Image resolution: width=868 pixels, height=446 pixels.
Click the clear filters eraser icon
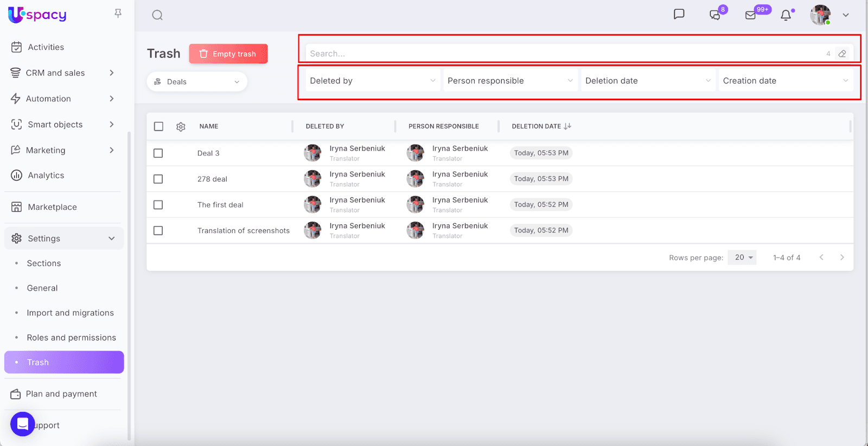tap(842, 54)
